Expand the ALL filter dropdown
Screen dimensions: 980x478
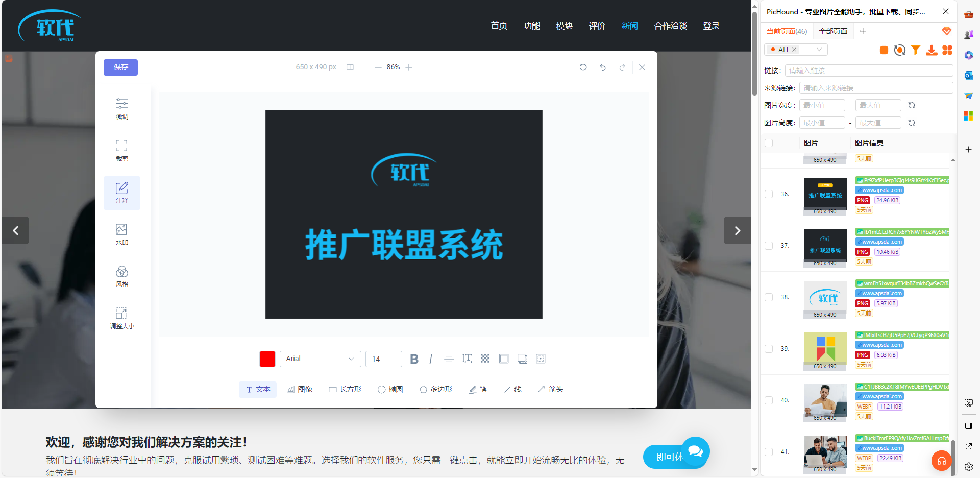[x=819, y=50]
